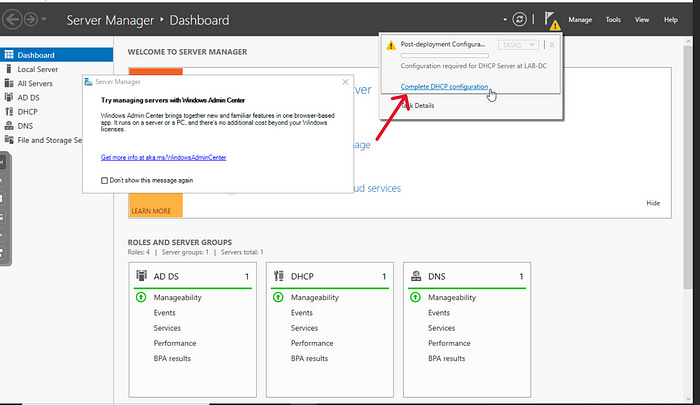This screenshot has width=700, height=405.
Task: Click AD DS Manageability green status icon
Action: click(x=141, y=297)
